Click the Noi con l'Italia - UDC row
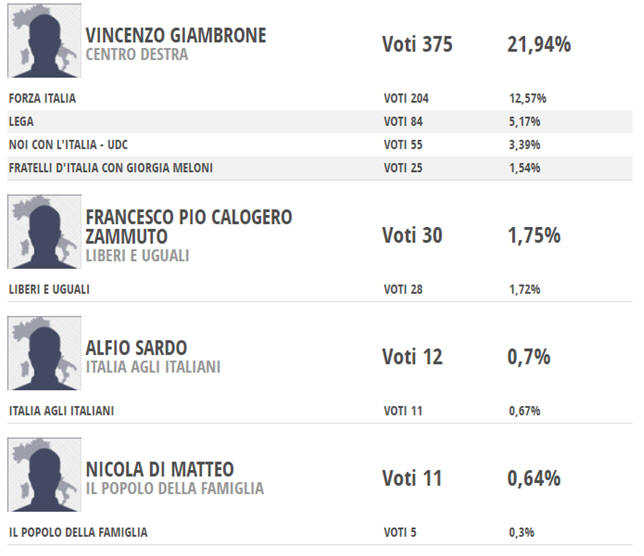This screenshot has height=556, width=644. click(x=320, y=145)
